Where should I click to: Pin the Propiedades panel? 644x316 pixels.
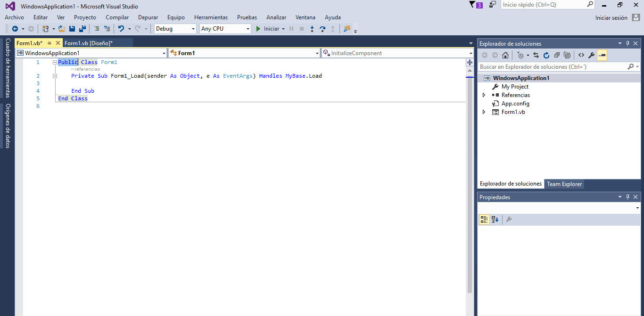627,197
